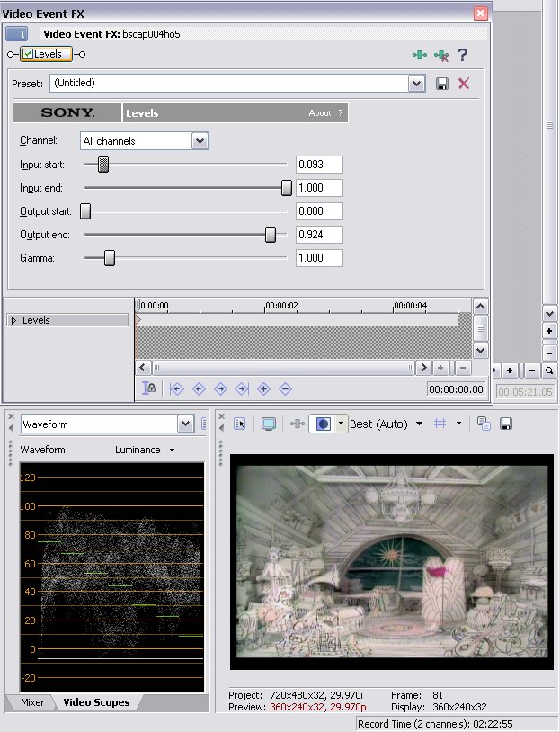The width and height of the screenshot is (560, 732).
Task: Zoom in the keyframe timeline
Action: 440,368
